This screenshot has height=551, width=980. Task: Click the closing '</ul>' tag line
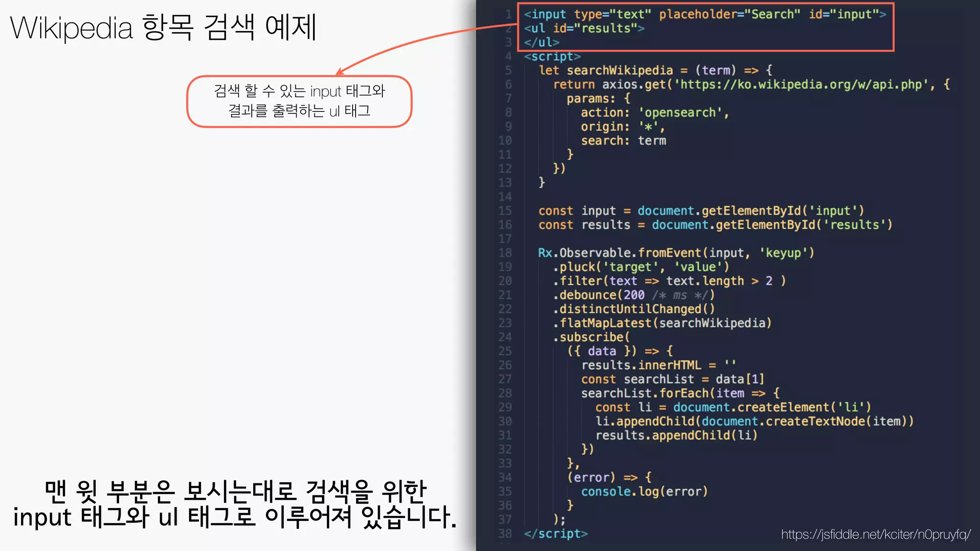(542, 42)
